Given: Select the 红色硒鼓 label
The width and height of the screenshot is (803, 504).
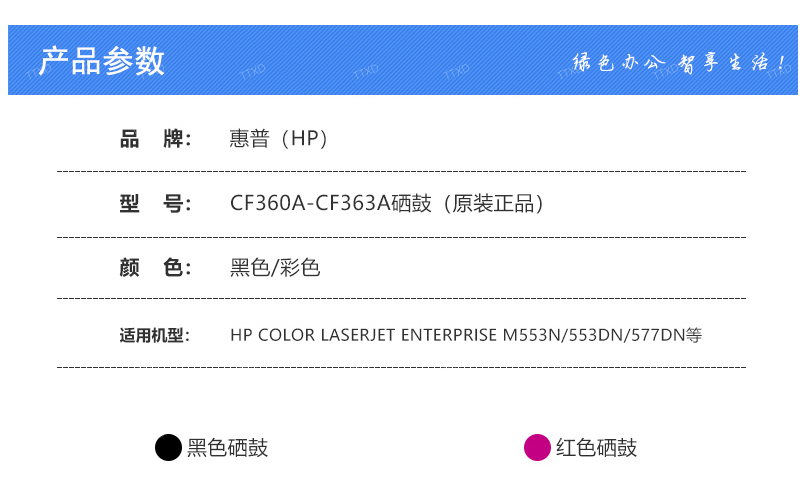Looking at the screenshot, I should (x=597, y=448).
